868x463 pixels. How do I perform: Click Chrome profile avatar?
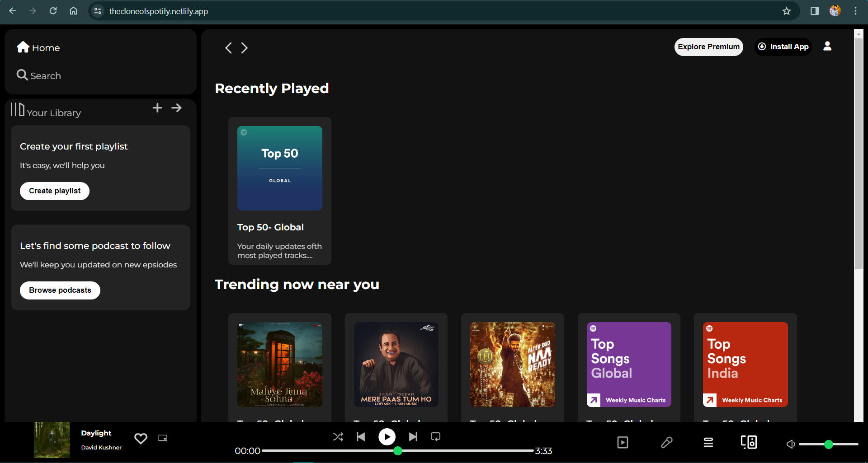coord(835,11)
